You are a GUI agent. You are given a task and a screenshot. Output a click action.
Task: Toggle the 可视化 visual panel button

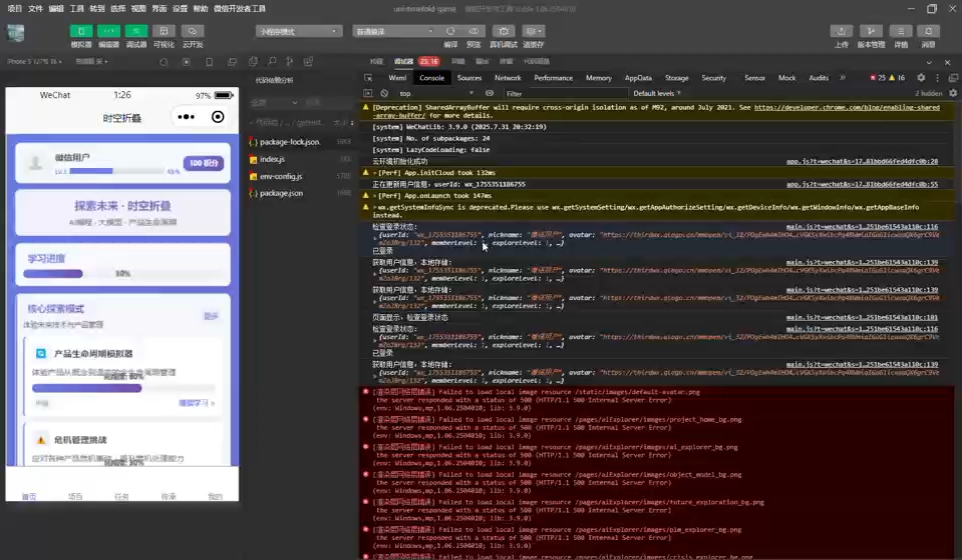(164, 31)
